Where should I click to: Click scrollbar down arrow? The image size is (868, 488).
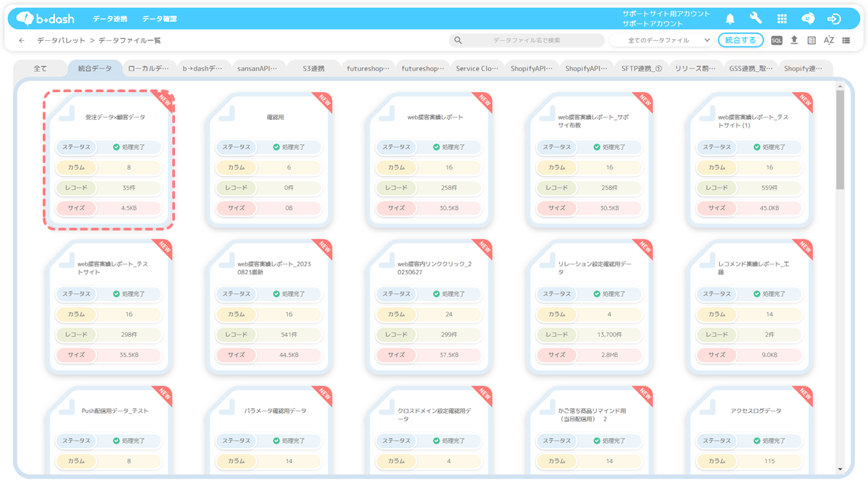(840, 468)
